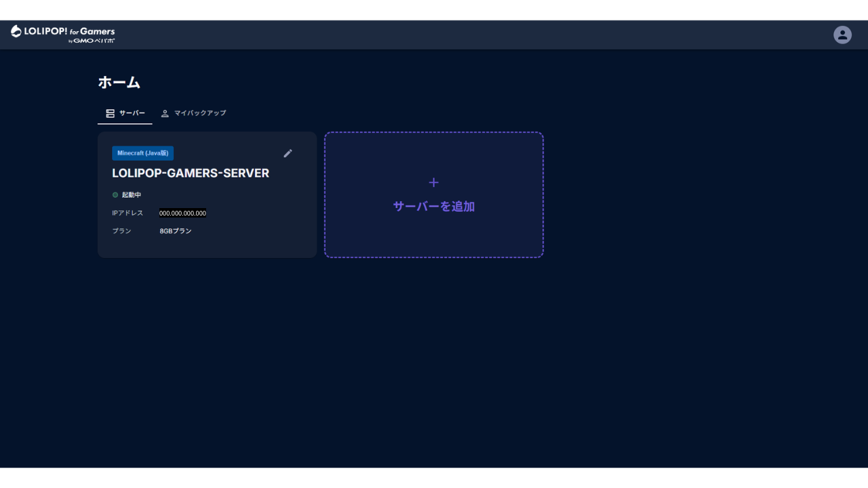This screenshot has height=488, width=868.
Task: Click the ホーム page heading
Action: point(119,83)
